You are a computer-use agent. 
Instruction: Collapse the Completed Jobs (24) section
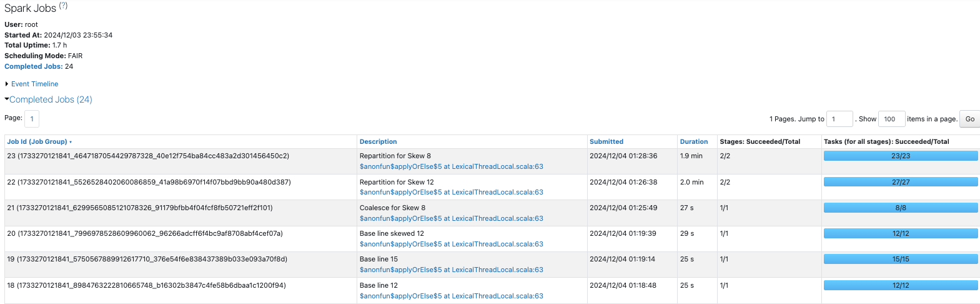50,99
